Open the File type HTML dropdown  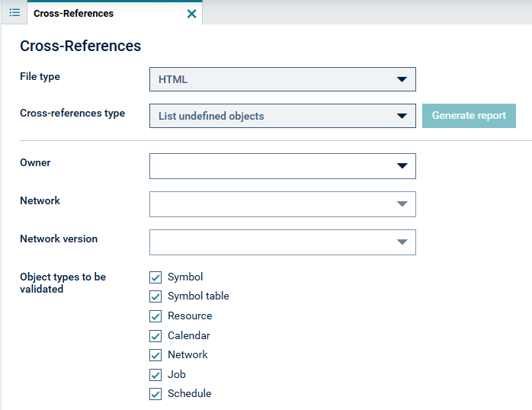coord(282,79)
